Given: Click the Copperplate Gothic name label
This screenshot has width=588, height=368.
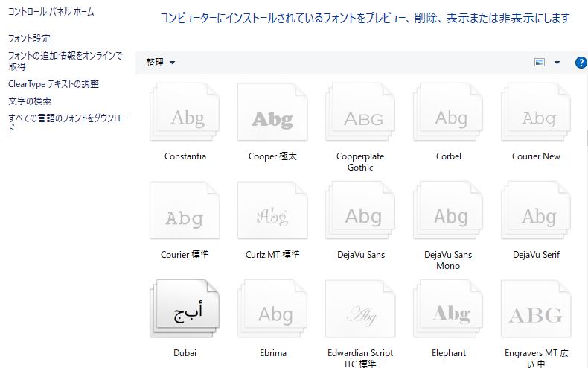Looking at the screenshot, I should click(360, 162).
